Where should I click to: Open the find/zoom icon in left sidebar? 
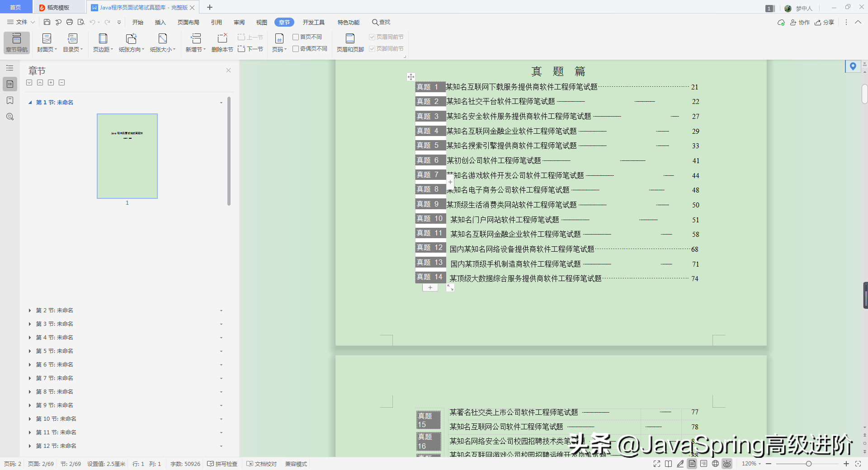click(10, 117)
